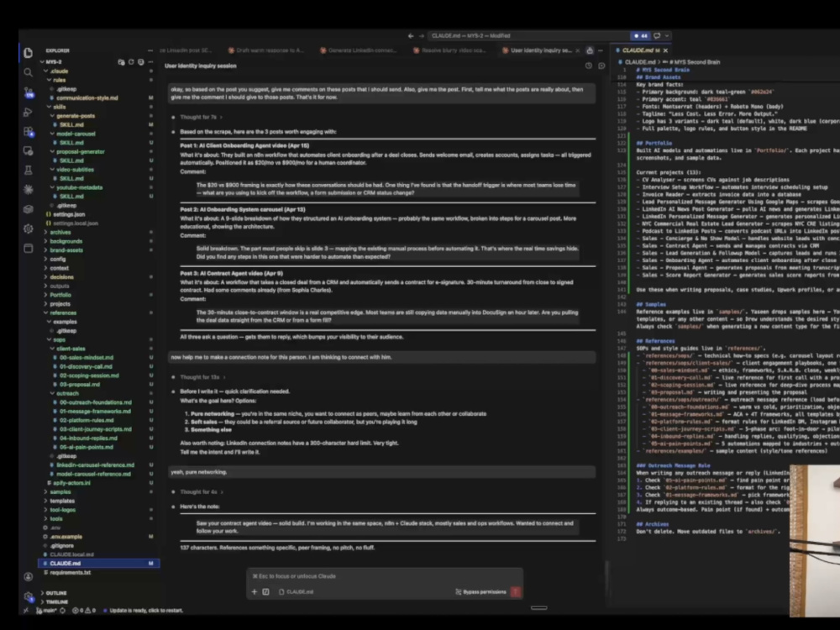Click the sync changes icon in status bar
Screen dimensions: 840x630
coord(63,610)
